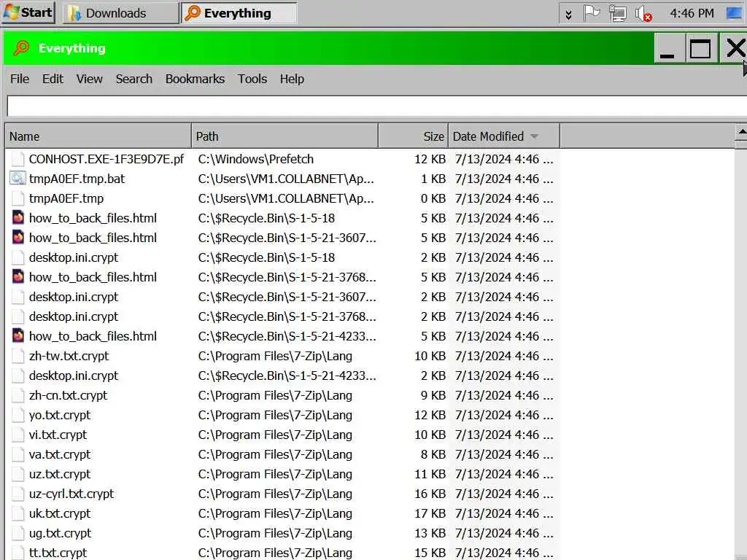Click the Start button in taskbar

click(28, 12)
